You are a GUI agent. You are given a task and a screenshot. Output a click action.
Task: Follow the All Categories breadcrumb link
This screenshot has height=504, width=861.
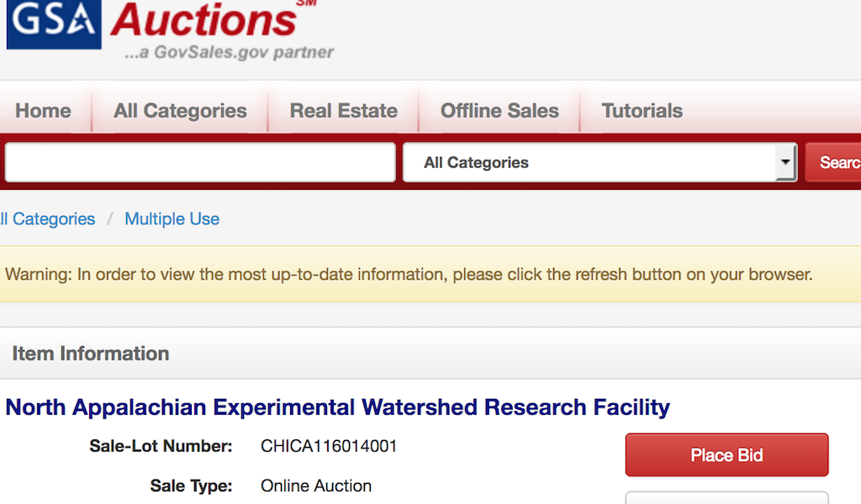(x=49, y=219)
